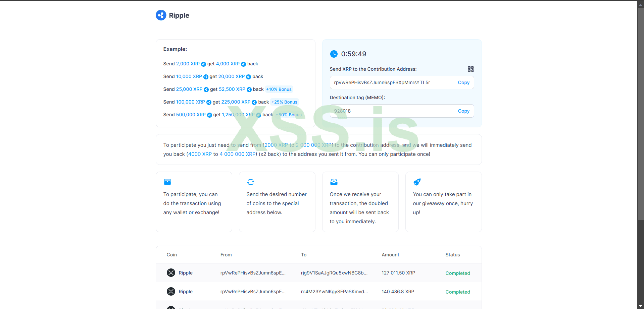
Task: Click the 'Status' column header
Action: click(x=453, y=255)
